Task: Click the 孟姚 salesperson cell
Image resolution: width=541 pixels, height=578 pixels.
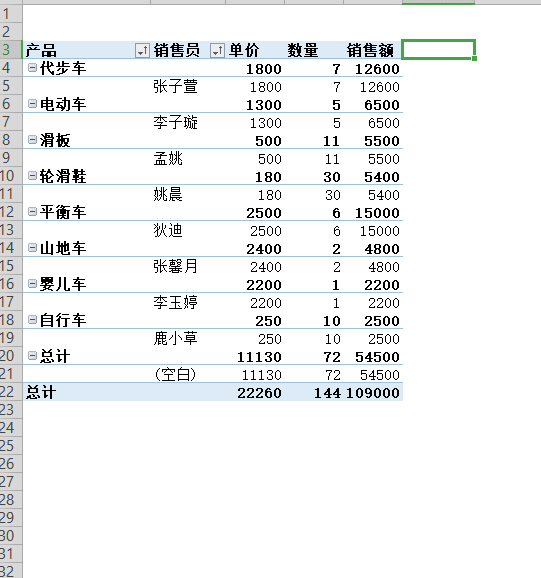Action: point(188,159)
